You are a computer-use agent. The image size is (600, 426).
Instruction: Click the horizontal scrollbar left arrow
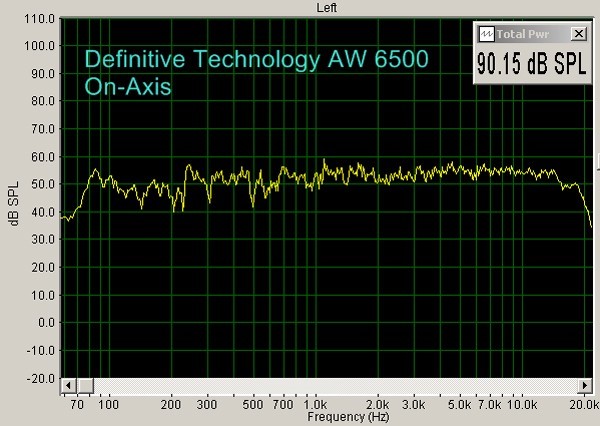68,385
